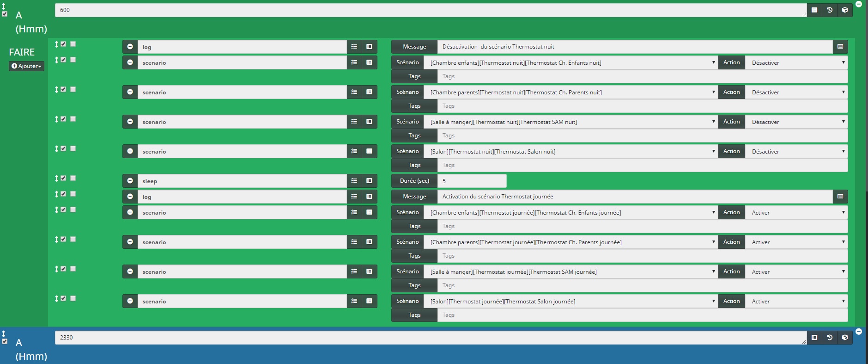Image resolution: width=868 pixels, height=364 pixels.
Task: Click the move handle of the Désactivation log row
Action: pos(56,44)
